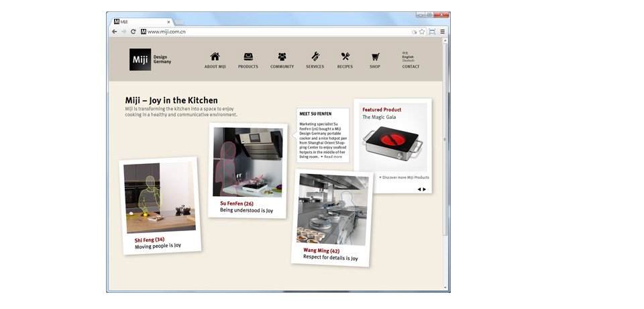Reload the page with refresh icon

coord(133,32)
